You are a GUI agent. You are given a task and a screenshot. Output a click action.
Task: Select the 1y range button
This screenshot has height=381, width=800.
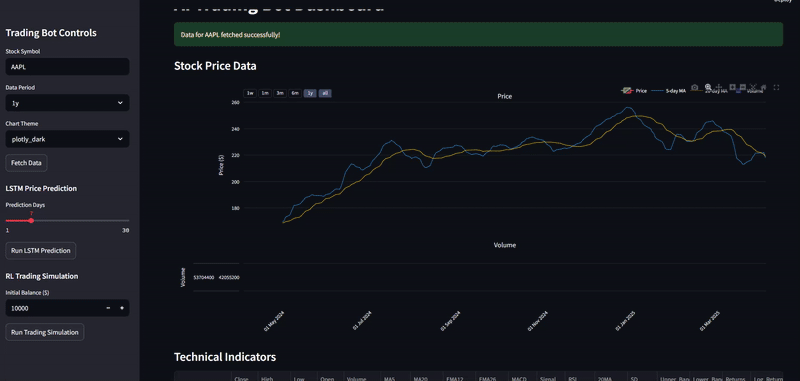[x=310, y=93]
